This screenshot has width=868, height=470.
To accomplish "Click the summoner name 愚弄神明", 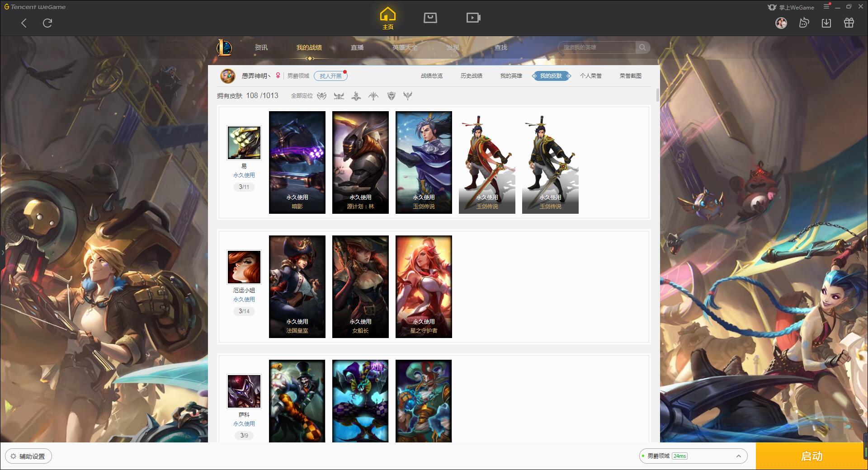I will (256, 76).
